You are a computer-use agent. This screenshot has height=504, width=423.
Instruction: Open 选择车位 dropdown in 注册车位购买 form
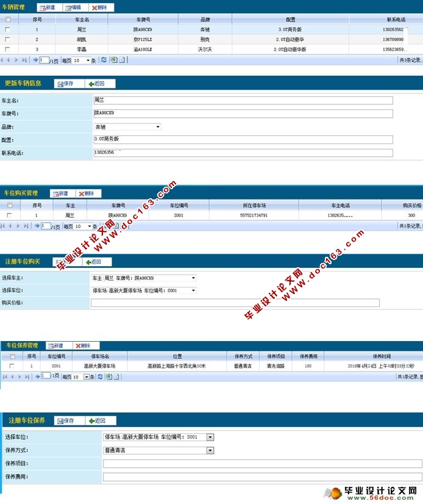(x=144, y=290)
